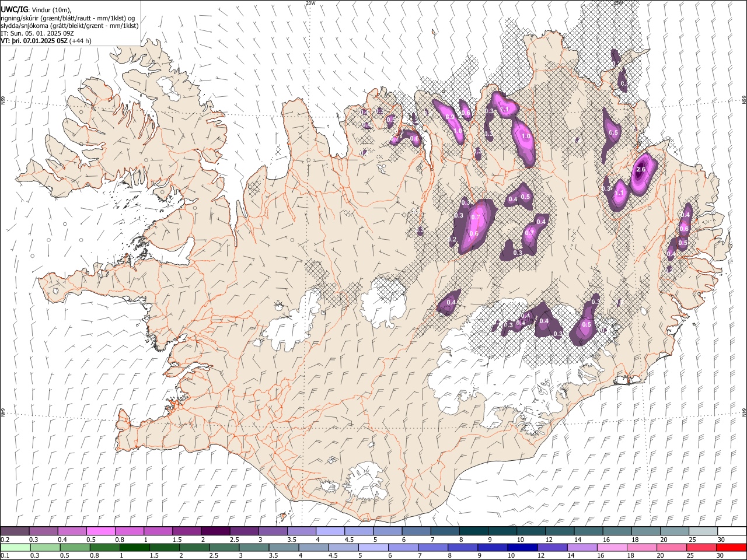
Task: Select the dark green lower-row swatch labeled 1
Action: tap(135, 547)
